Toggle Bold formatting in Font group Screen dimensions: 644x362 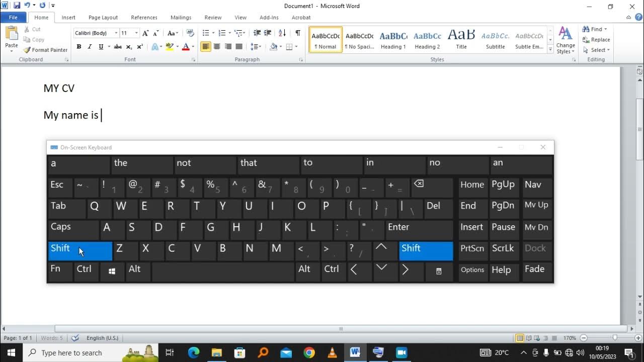[79, 47]
